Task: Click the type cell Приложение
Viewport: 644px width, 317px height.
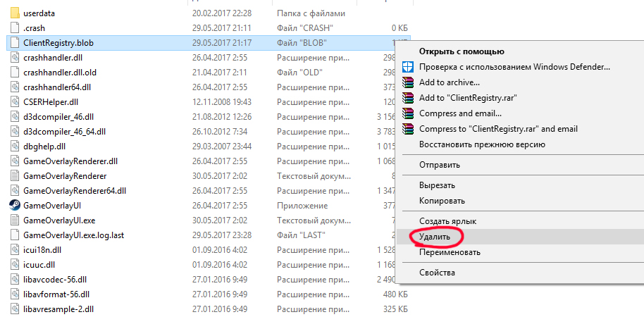Action: [302, 205]
